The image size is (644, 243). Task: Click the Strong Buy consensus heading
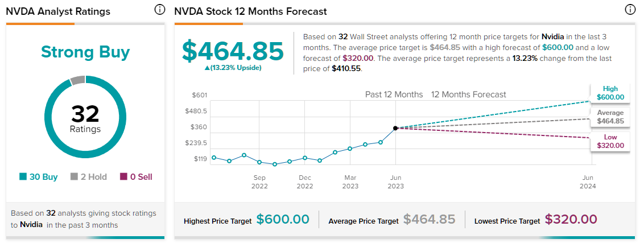tap(85, 52)
